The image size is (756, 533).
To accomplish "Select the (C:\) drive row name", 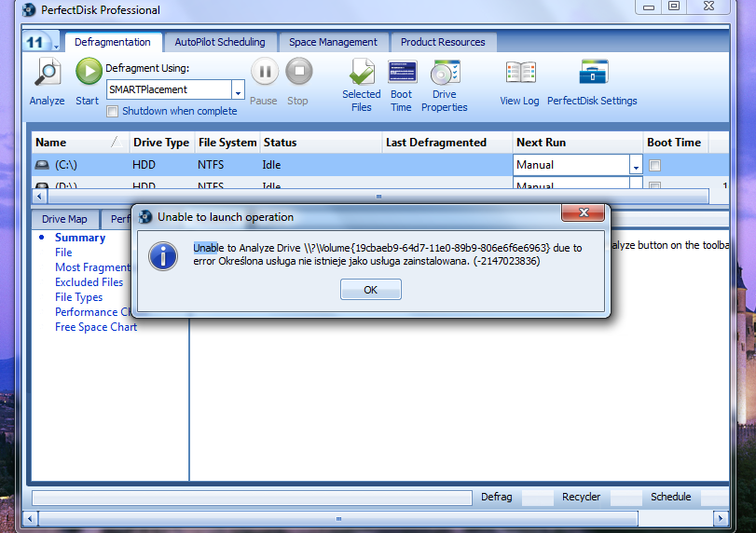I will 66,165.
